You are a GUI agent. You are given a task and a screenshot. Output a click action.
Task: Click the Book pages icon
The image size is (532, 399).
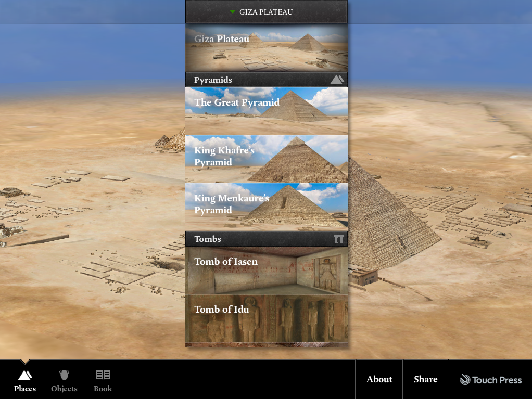click(x=103, y=374)
